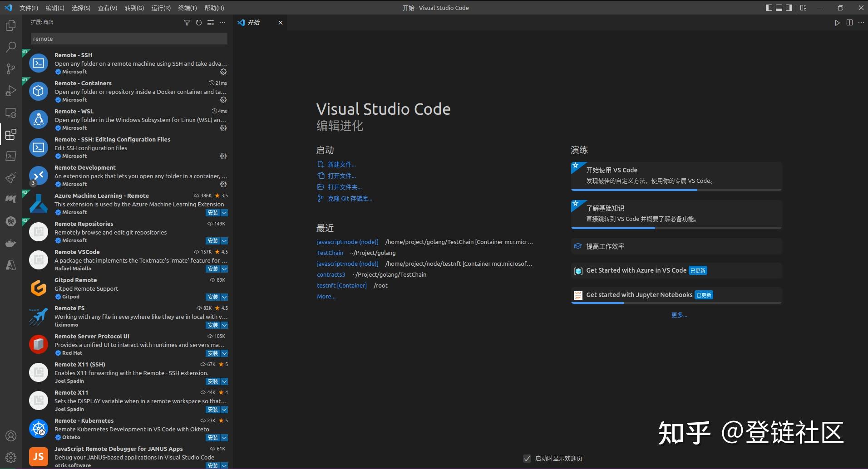Open more actions menu in Extensions panel

point(222,22)
